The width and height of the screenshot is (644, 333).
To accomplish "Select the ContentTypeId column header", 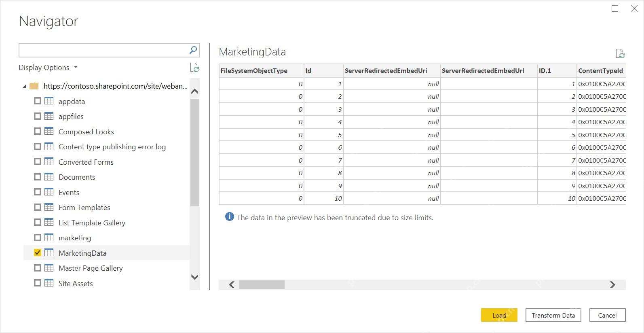I will (x=601, y=70).
